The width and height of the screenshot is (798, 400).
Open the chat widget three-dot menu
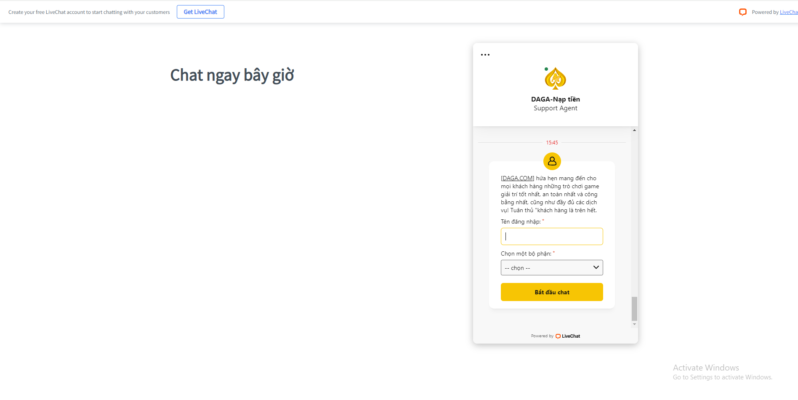(485, 55)
